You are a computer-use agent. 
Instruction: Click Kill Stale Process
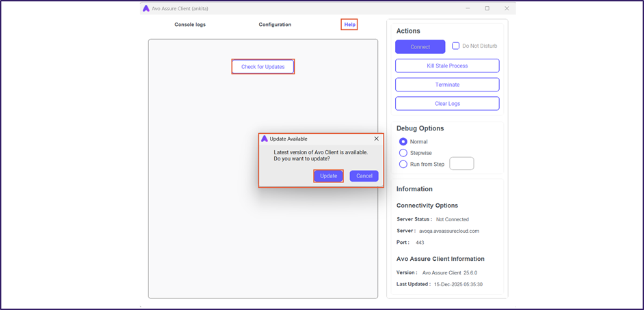click(447, 66)
